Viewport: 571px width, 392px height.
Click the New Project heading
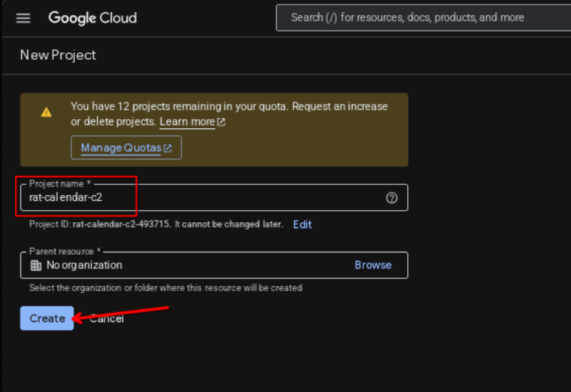pos(58,55)
